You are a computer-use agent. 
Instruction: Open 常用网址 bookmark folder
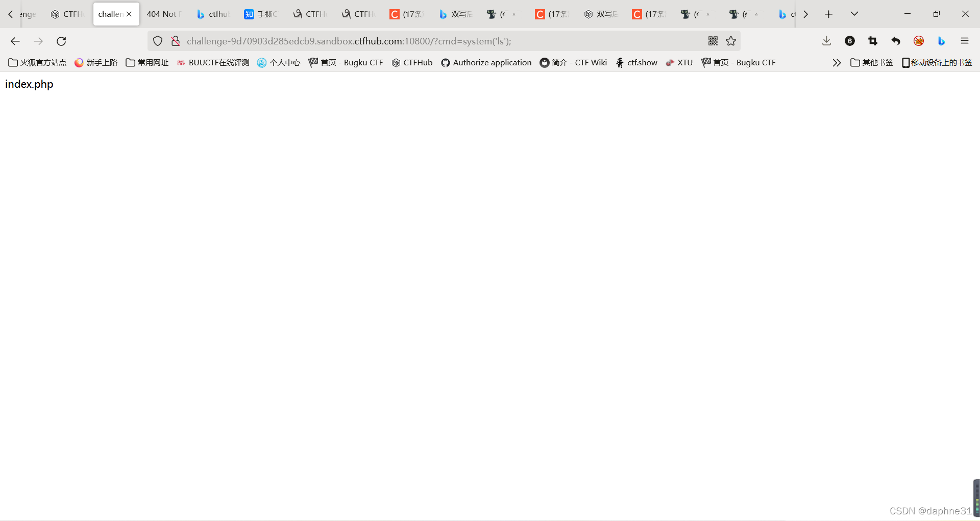click(x=147, y=63)
